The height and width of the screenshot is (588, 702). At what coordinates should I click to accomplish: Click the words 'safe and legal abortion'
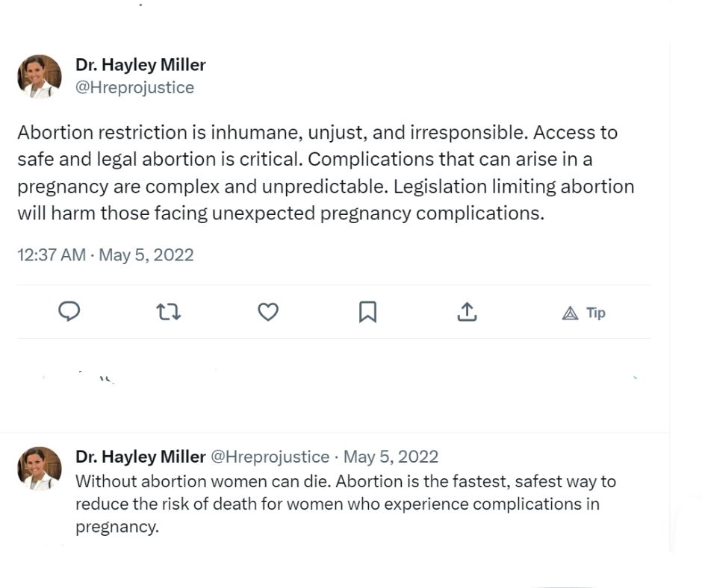pyautogui.click(x=117, y=160)
